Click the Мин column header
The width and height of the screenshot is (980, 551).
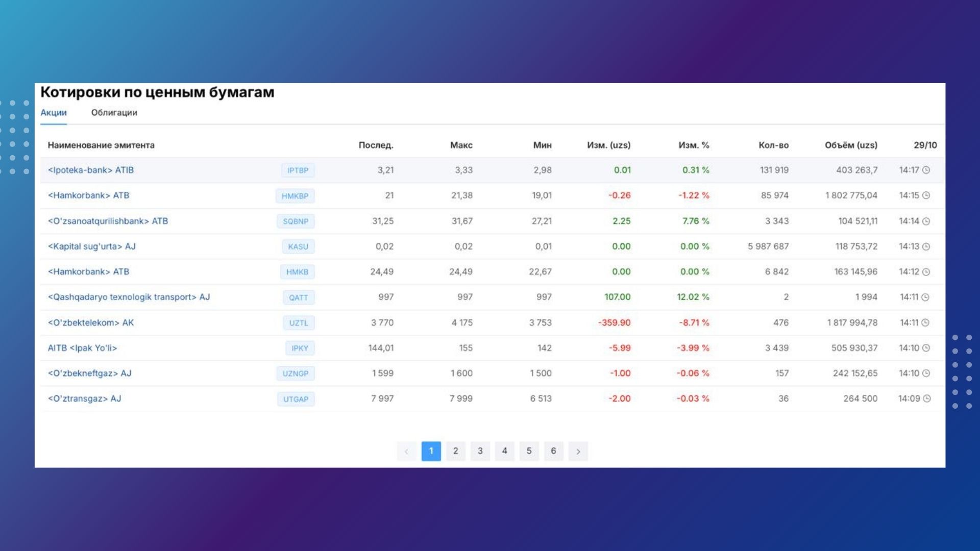tap(543, 145)
